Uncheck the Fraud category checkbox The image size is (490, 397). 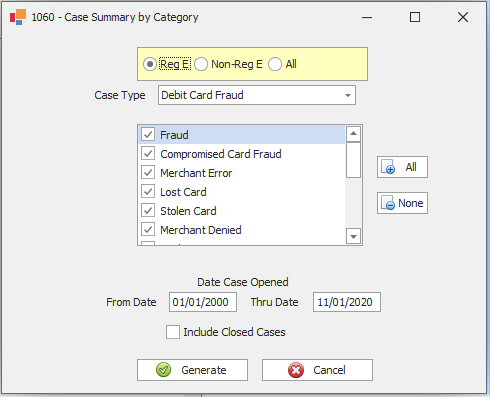pos(148,135)
